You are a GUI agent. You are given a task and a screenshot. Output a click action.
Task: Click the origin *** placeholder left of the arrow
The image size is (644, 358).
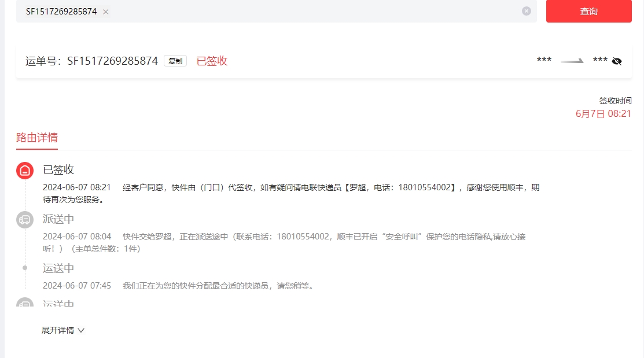coord(544,60)
